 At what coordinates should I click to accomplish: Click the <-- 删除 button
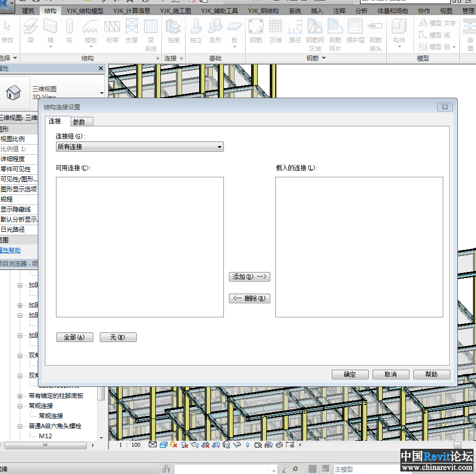[x=250, y=298]
